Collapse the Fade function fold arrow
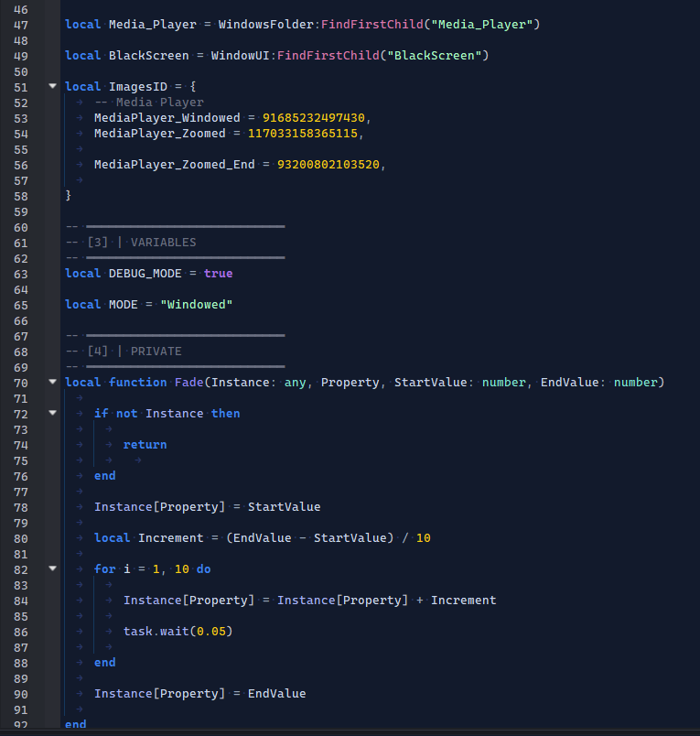The width and height of the screenshot is (700, 736). pyautogui.click(x=52, y=382)
